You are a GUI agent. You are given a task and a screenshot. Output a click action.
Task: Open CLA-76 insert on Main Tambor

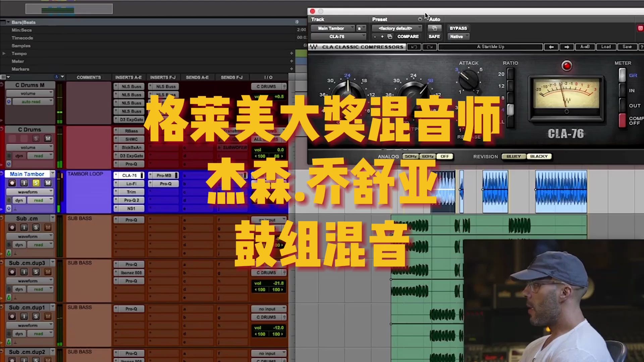pyautogui.click(x=129, y=175)
